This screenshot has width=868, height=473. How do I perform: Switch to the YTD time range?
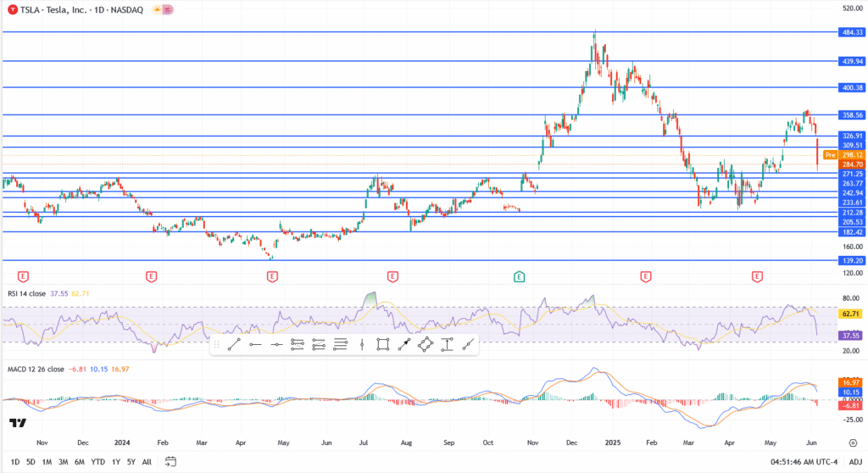(97, 462)
